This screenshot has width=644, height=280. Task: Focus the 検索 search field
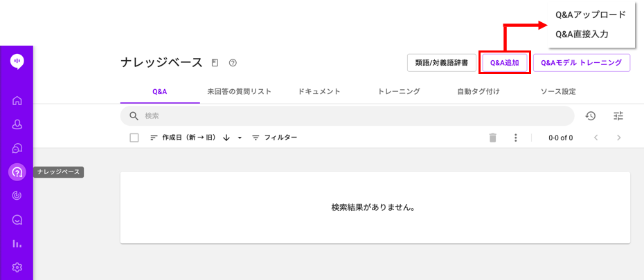[347, 116]
